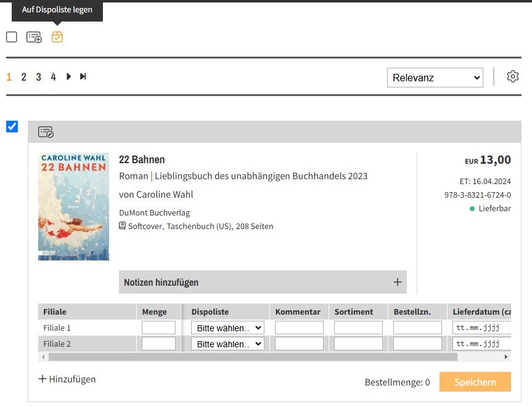Screen dimensions: 532x407
Task: Expand Notizen hinzufügen panel
Action: (x=263, y=282)
